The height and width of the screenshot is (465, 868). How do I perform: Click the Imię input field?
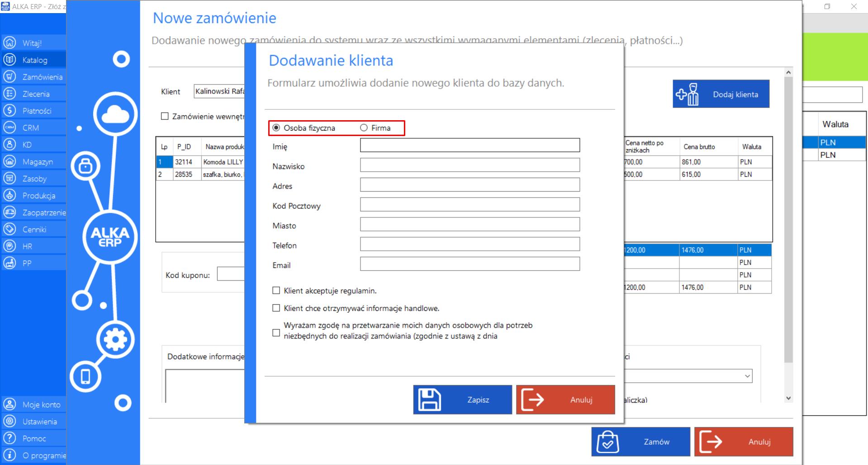click(470, 145)
